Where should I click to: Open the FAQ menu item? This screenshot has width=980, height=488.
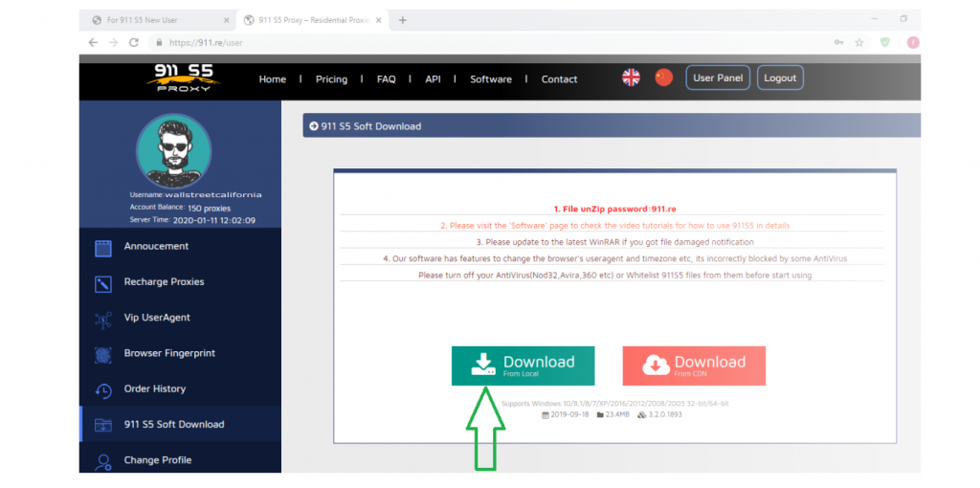click(x=387, y=79)
